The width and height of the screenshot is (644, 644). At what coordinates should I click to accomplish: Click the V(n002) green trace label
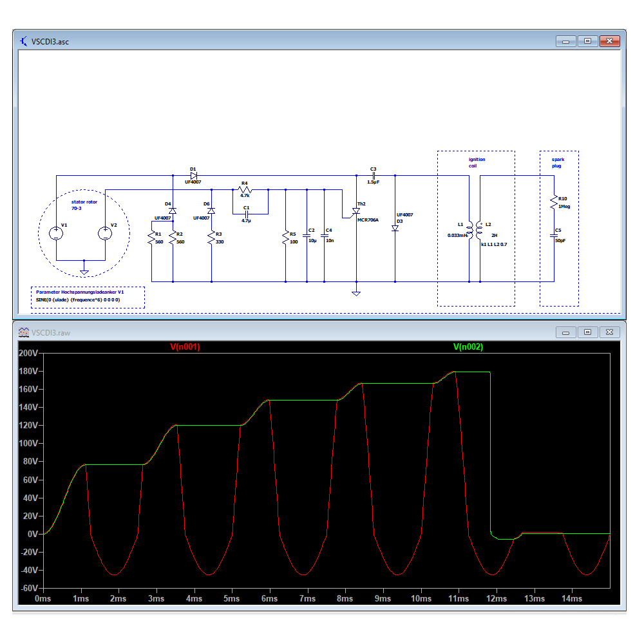(468, 346)
